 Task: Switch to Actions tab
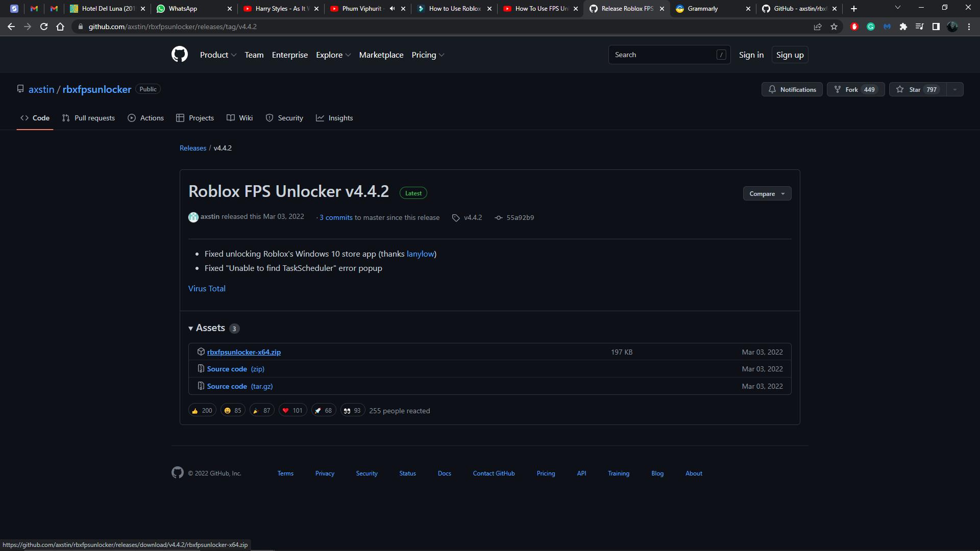point(146,118)
